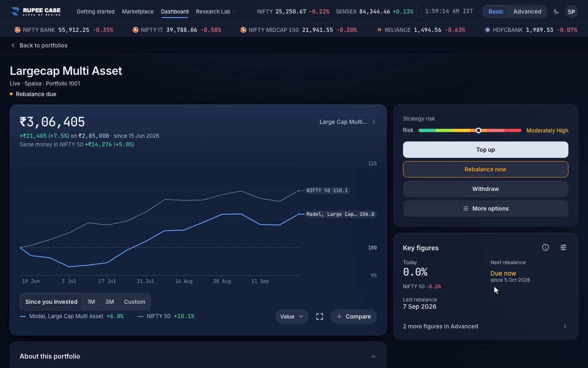Click the HDFCBANK ticker icon
The height and width of the screenshot is (368, 588).
tap(488, 30)
